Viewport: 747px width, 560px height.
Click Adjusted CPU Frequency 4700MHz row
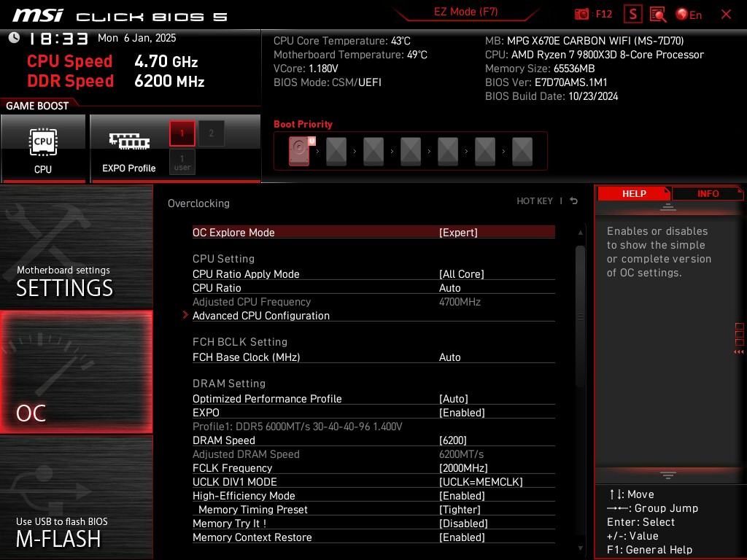[373, 301]
